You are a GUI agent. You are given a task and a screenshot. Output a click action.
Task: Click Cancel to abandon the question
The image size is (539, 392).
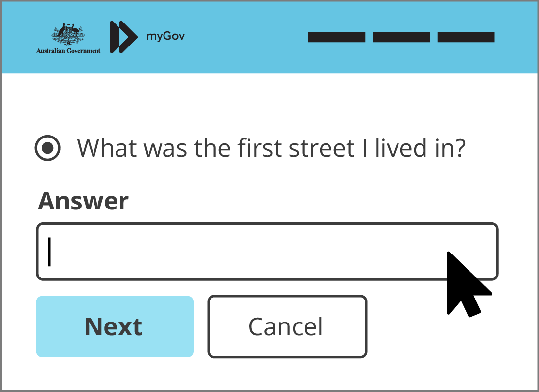click(286, 326)
